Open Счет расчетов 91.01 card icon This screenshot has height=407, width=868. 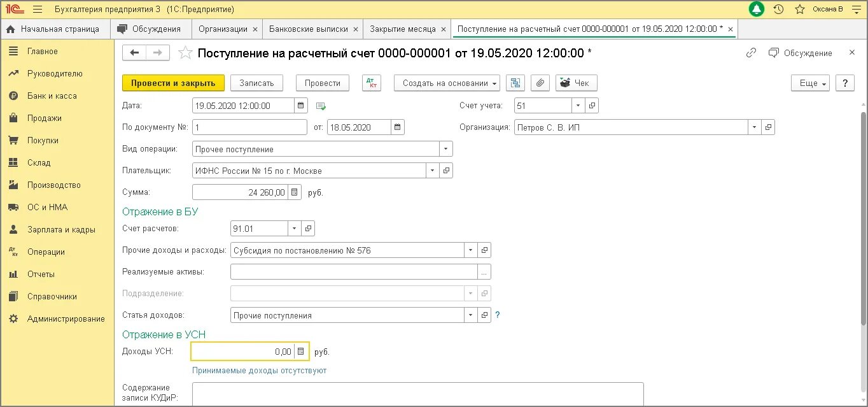(308, 228)
